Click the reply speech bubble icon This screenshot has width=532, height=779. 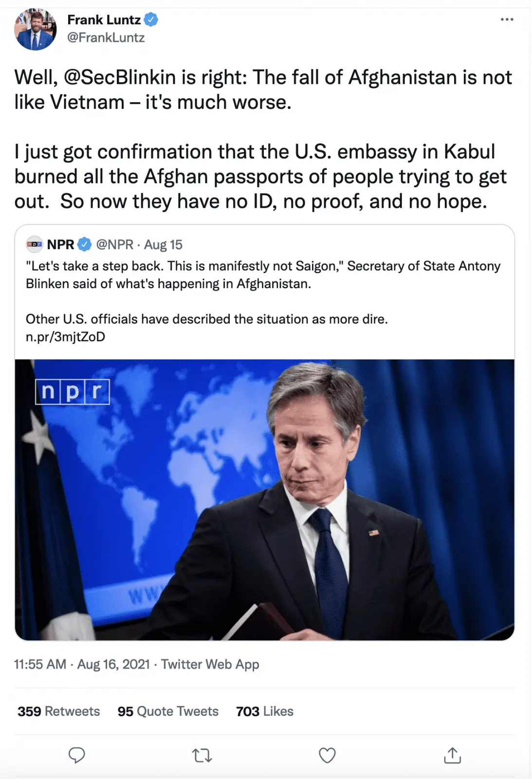[76, 755]
